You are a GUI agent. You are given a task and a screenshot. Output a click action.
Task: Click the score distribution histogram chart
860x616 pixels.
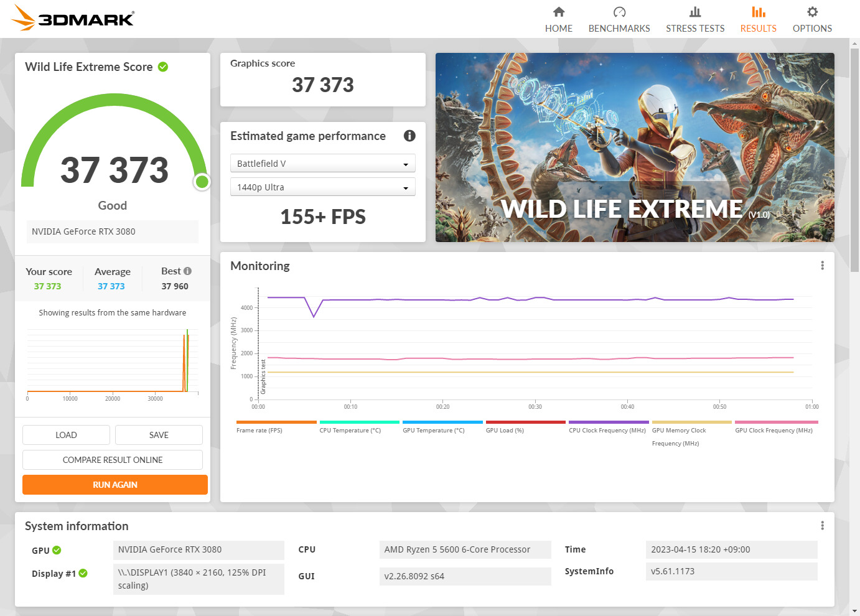point(113,364)
